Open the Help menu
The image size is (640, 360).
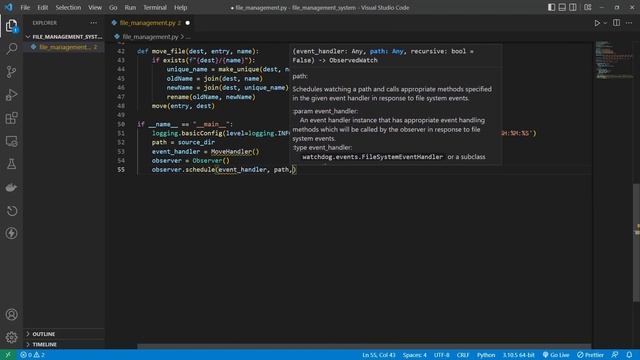[x=180, y=7]
